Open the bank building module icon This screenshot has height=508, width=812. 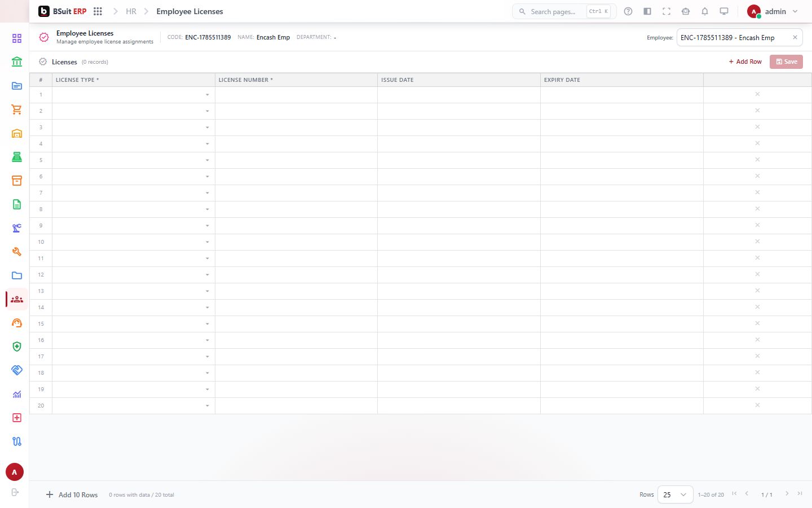[x=17, y=62]
